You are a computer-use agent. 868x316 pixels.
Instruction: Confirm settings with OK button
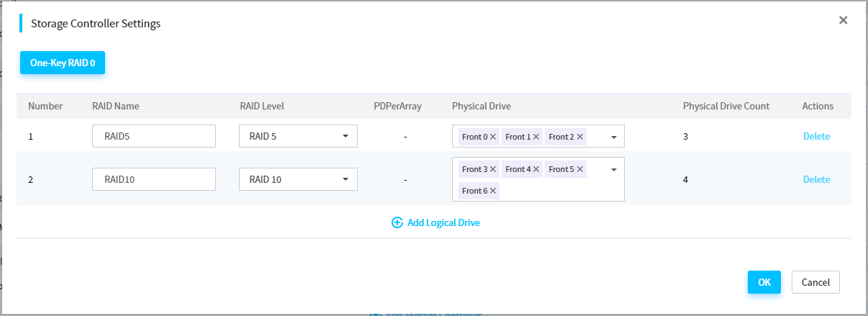point(764,282)
